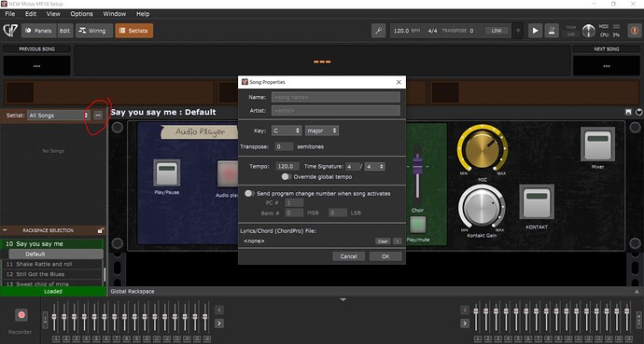Viewport: 644px width, 344px height.
Task: Toggle Send program change number switch
Action: pos(249,193)
